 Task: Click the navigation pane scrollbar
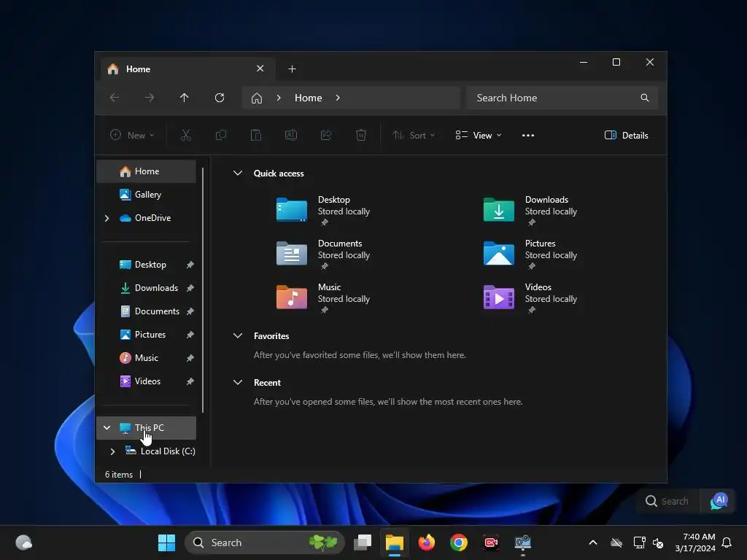[x=203, y=290]
